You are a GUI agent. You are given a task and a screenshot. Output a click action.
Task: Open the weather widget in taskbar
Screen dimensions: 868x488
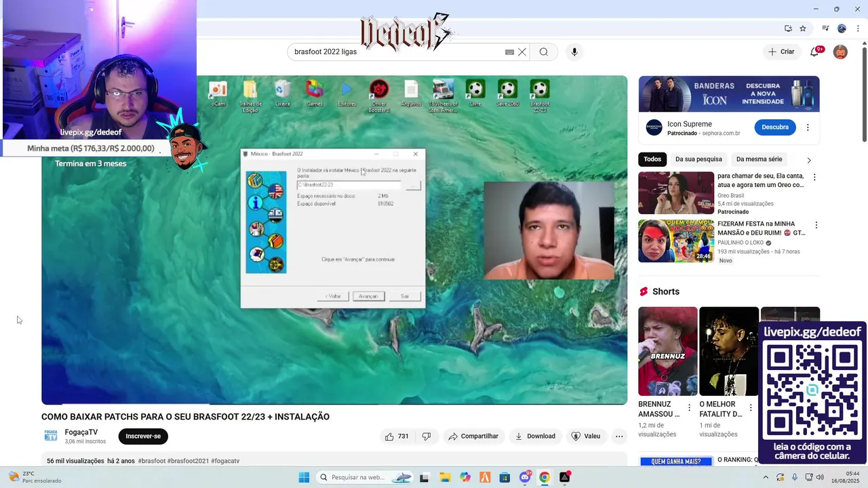point(34,477)
